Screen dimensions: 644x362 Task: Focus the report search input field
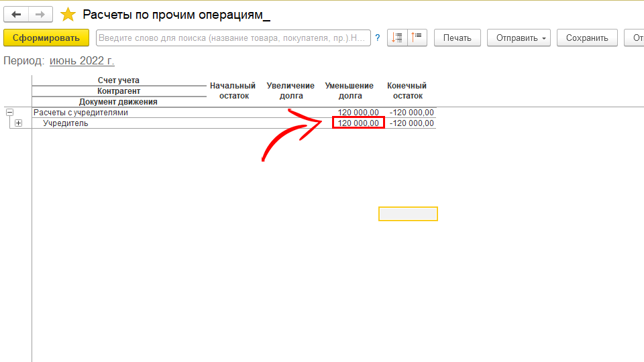[x=233, y=38]
